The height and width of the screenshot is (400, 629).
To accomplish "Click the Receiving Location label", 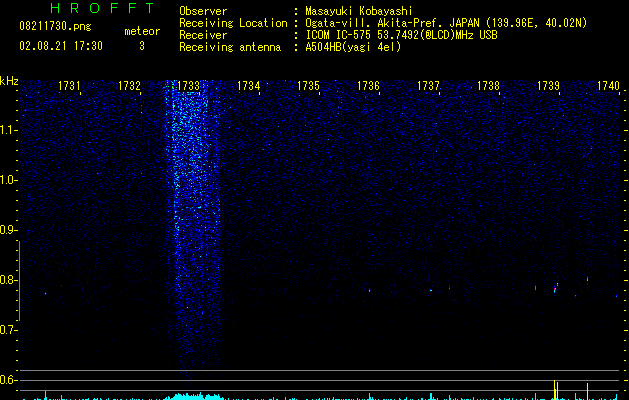I will click(233, 23).
